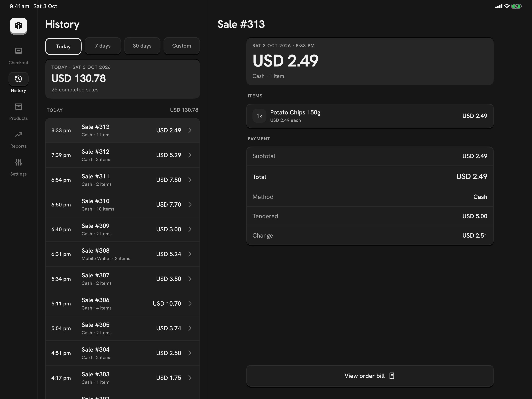
Task: Select the Today filter tab
Action: click(x=63, y=46)
